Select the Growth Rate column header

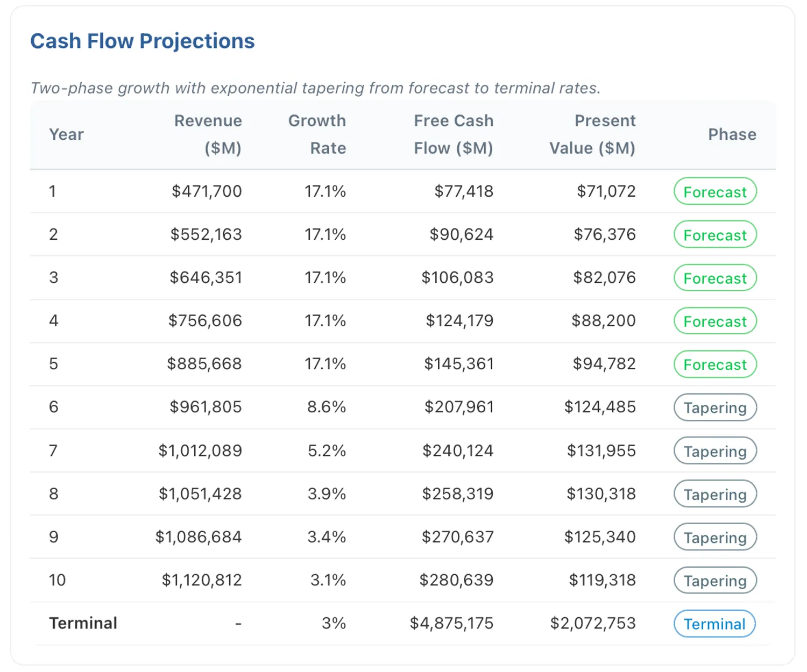pyautogui.click(x=317, y=134)
